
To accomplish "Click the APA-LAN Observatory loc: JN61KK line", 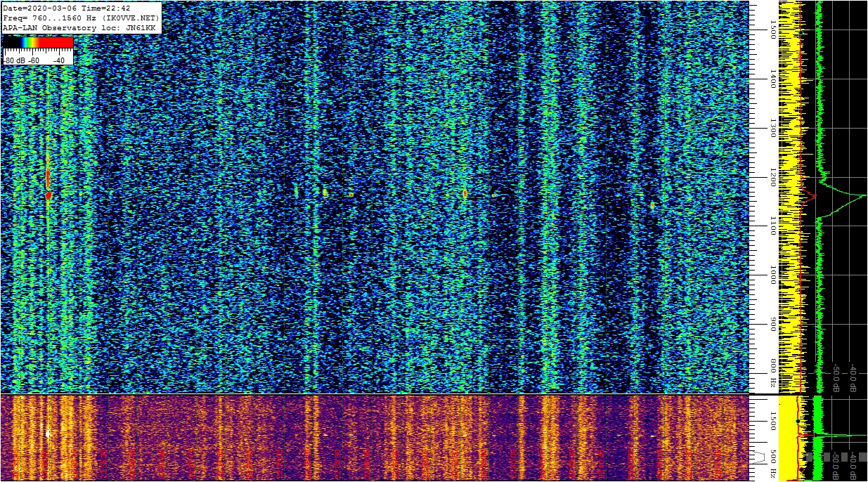I will point(79,27).
